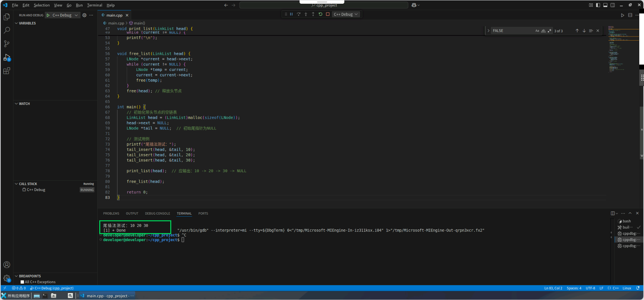The image size is (644, 300).
Task: Switch to the PORTS panel tab
Action: [x=203, y=214]
